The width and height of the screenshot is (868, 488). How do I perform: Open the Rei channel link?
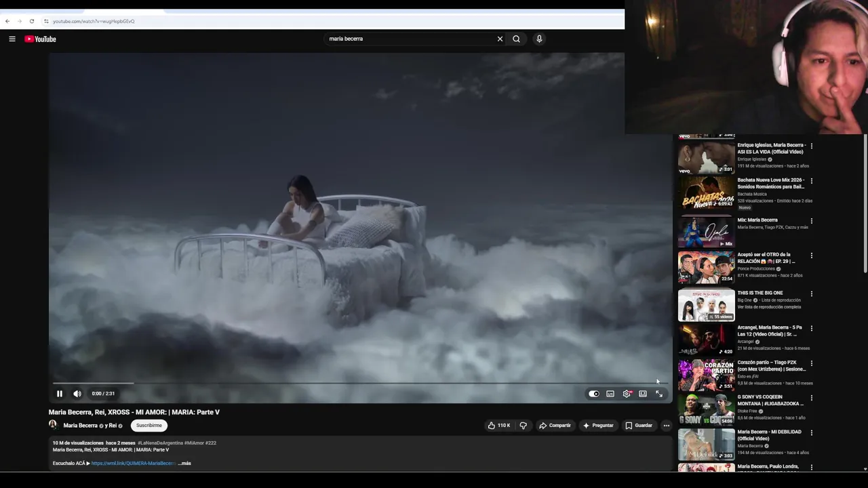tap(115, 426)
